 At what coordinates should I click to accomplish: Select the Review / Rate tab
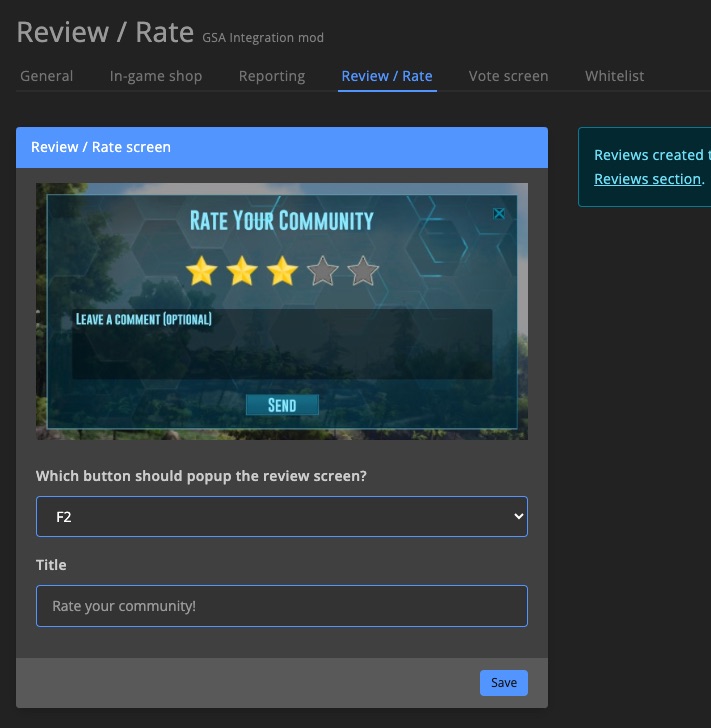[387, 76]
